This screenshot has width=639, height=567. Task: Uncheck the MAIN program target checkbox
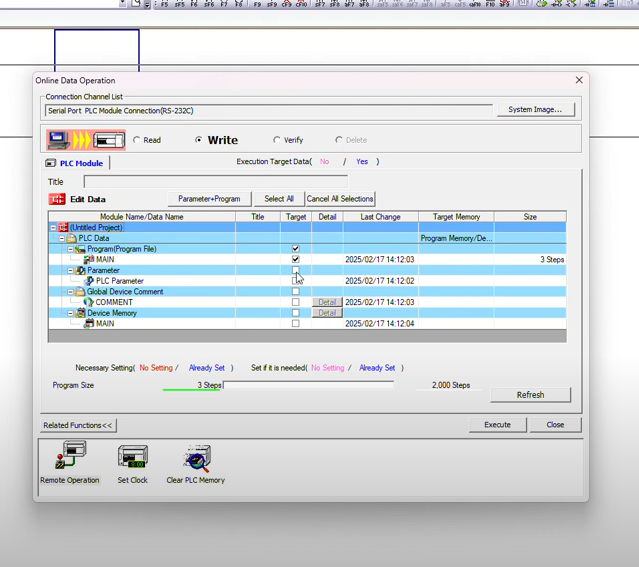click(x=295, y=260)
